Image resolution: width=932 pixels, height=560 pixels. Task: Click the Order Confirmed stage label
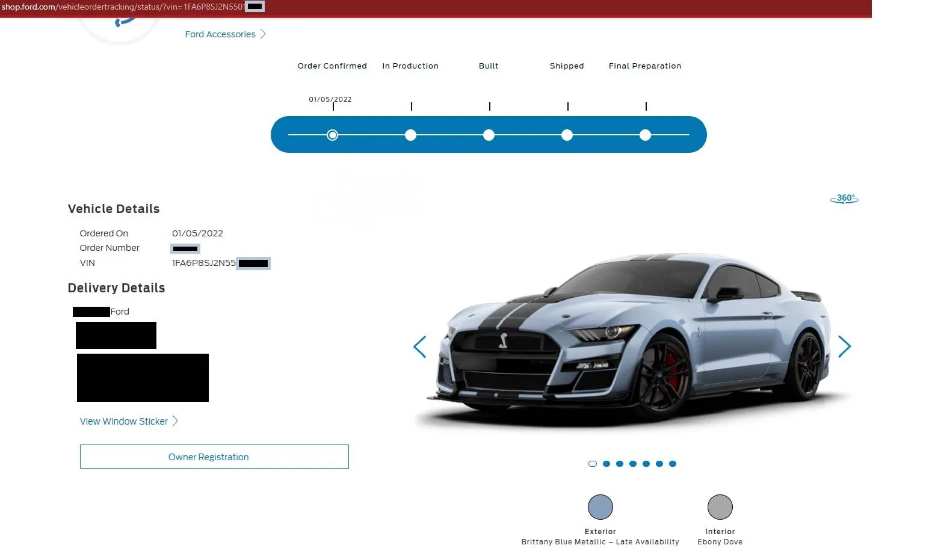[332, 66]
